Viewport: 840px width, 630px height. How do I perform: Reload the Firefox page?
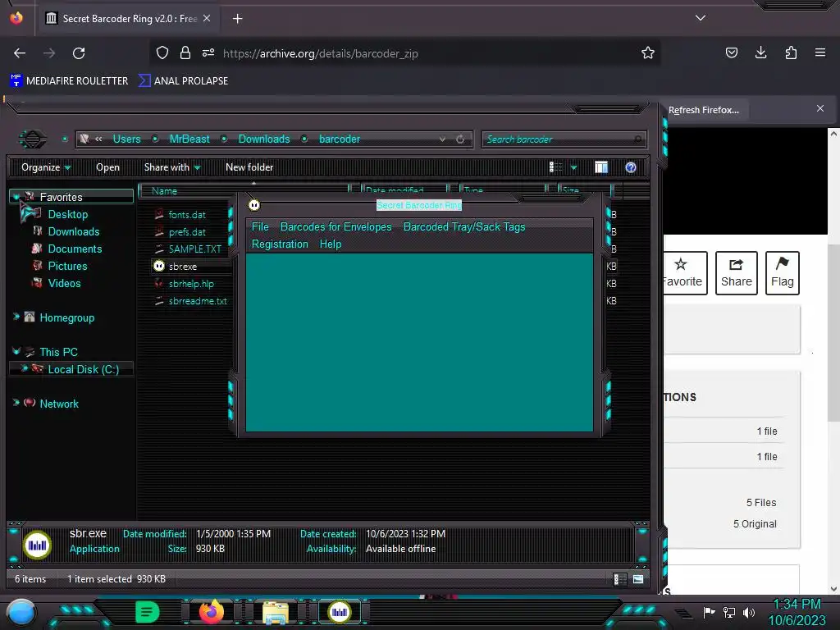tap(79, 53)
